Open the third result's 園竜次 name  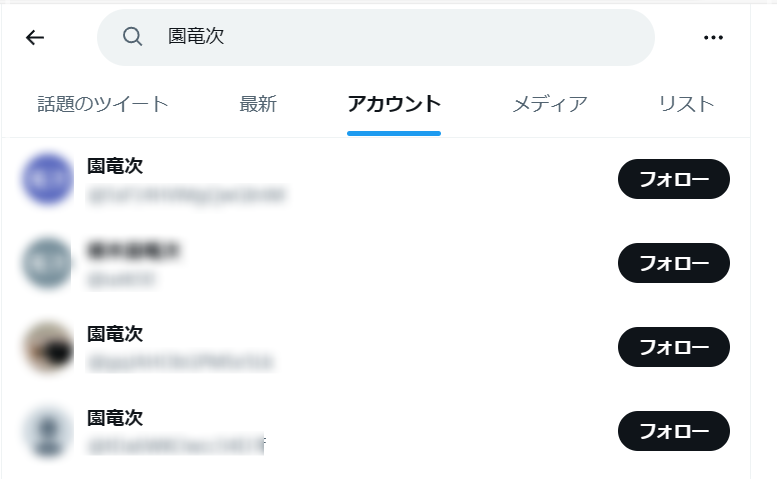tap(115, 334)
